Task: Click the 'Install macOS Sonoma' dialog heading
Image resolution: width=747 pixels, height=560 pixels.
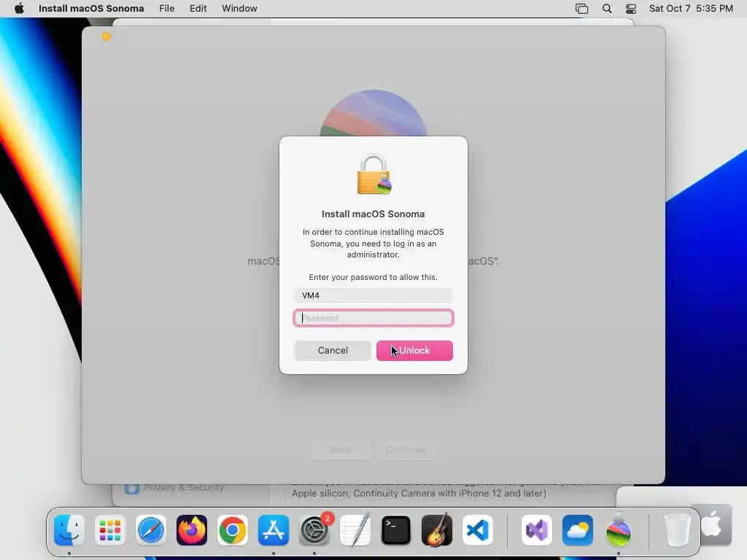Action: click(x=373, y=214)
